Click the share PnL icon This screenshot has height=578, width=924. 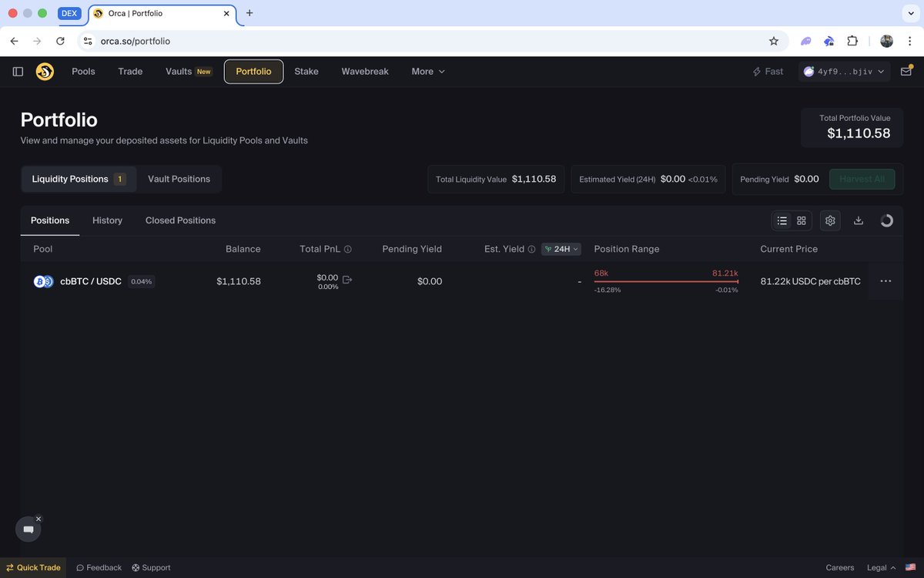(x=347, y=279)
